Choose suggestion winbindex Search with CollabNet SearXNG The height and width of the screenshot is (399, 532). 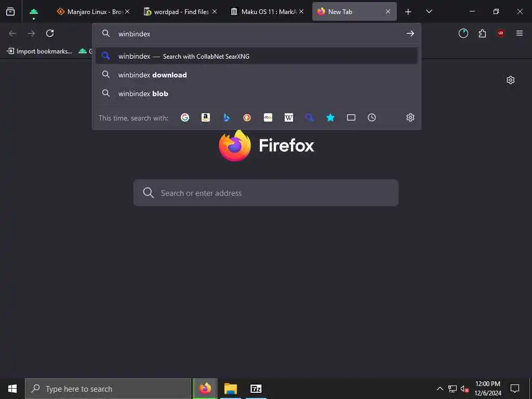[257, 56]
